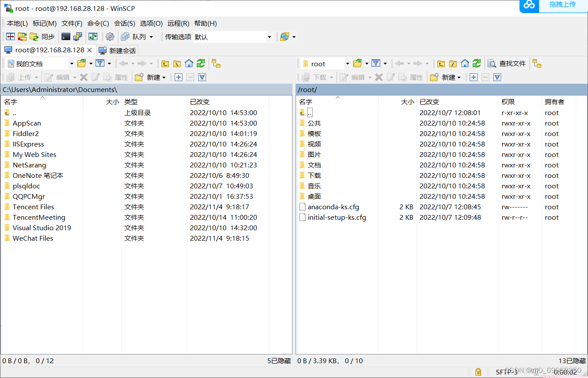Click the remote panel open directory icon
588x378 pixels.
[x=358, y=64]
